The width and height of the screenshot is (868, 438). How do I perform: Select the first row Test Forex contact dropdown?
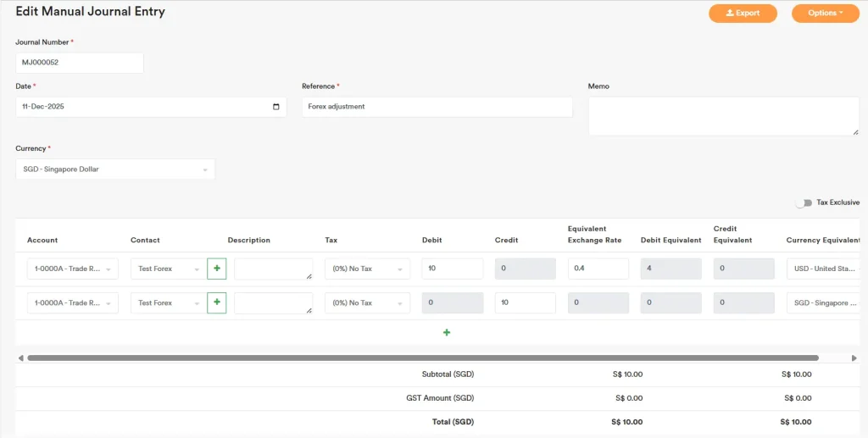click(x=167, y=269)
